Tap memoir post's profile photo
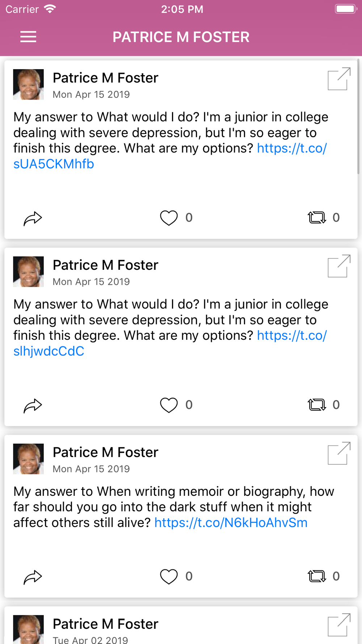 [x=29, y=459]
